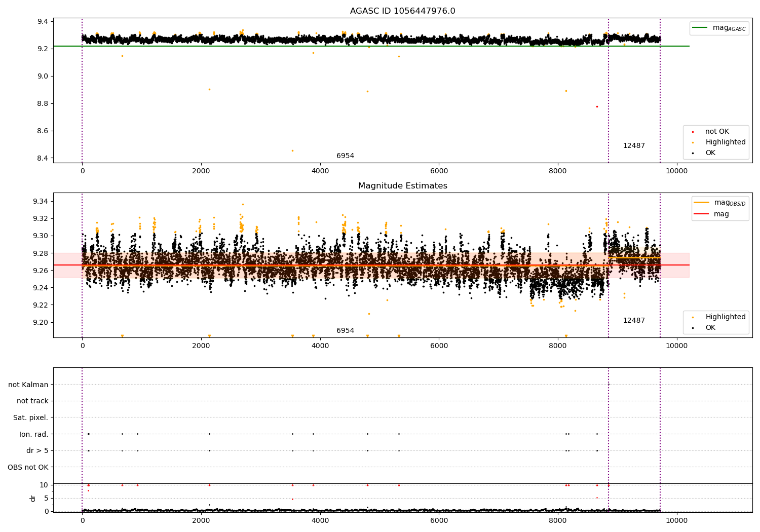Click the "9.34" y-axis tick label
Screen dimensions: 760x532
41,202
